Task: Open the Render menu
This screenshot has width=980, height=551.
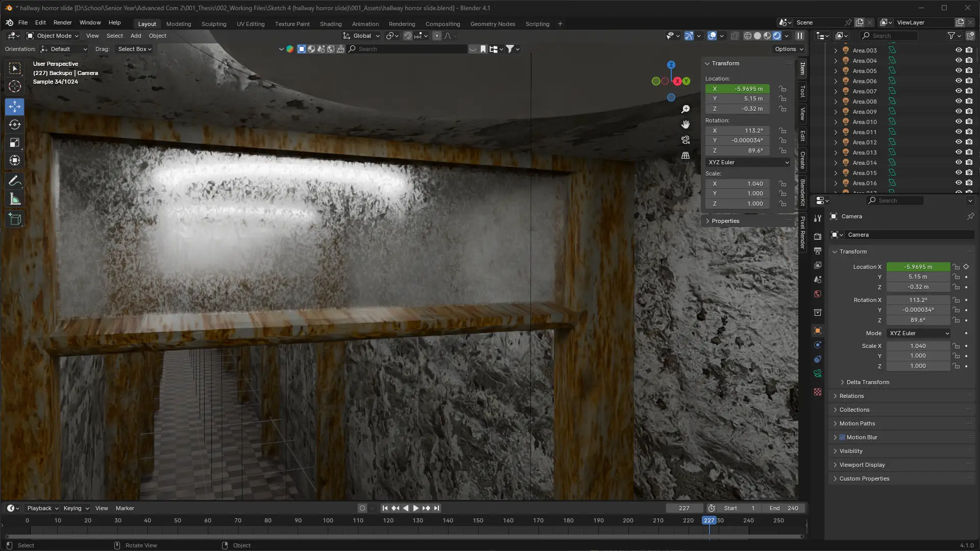Action: (62, 22)
